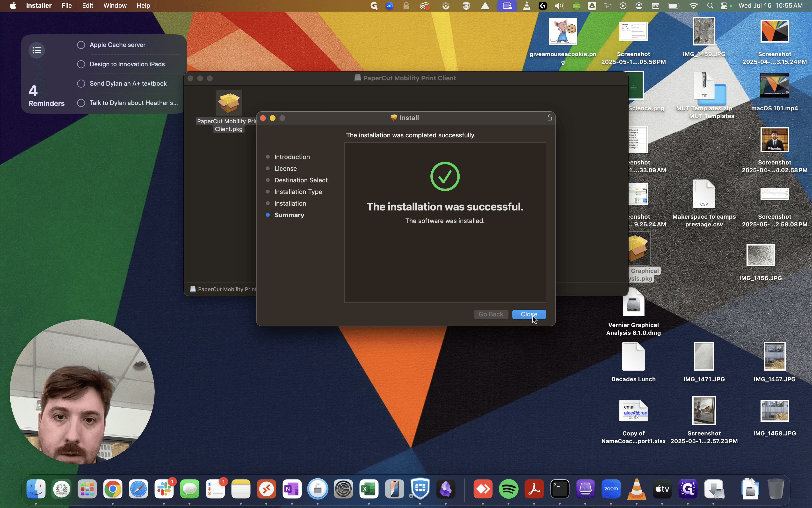Open the Reminders app in the Dock

pyautogui.click(x=215, y=489)
